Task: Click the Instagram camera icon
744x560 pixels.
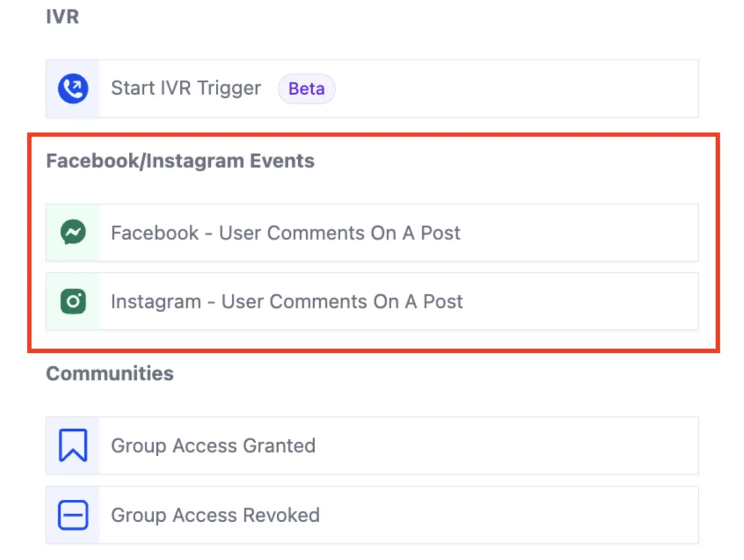Action: pyautogui.click(x=73, y=301)
